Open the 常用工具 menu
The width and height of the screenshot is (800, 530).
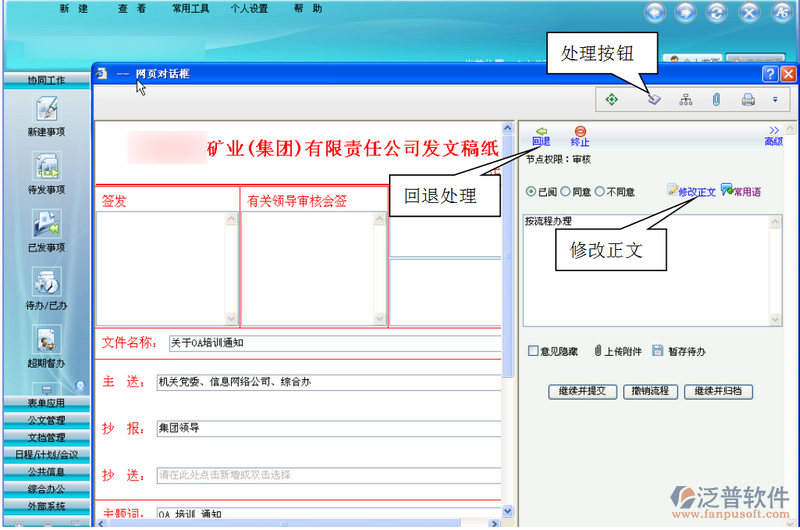[x=189, y=9]
